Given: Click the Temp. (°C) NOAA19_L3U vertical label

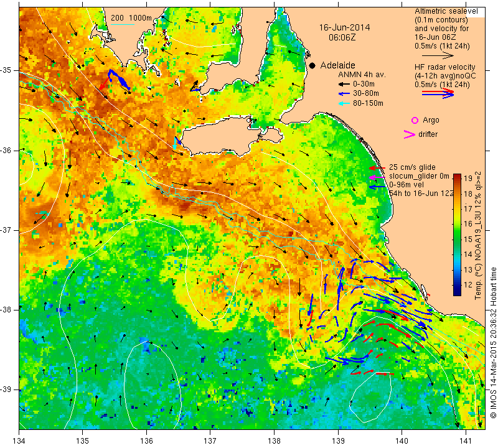Looking at the screenshot, I should [x=478, y=236].
